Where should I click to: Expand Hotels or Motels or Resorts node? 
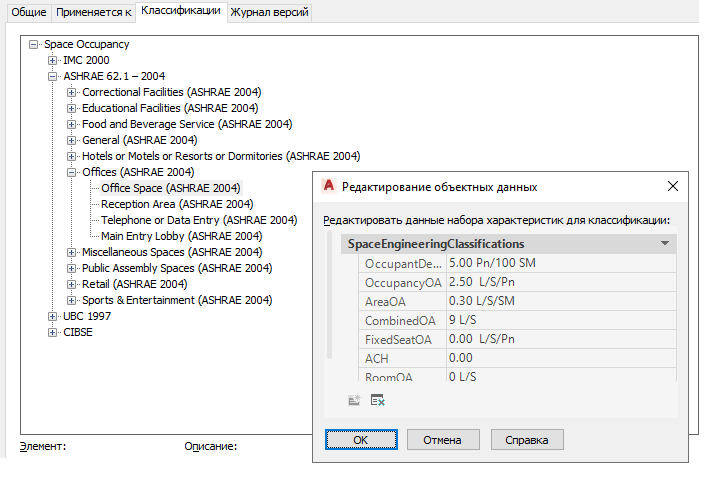click(x=71, y=156)
